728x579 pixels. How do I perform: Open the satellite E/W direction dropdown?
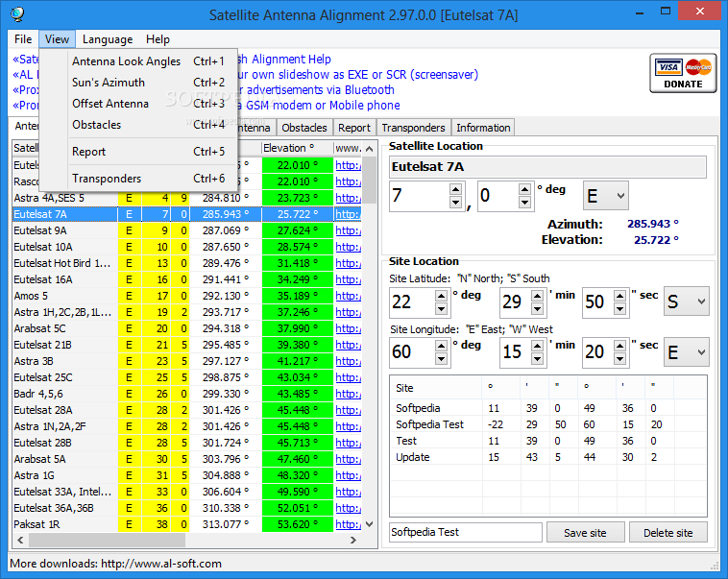tap(606, 196)
